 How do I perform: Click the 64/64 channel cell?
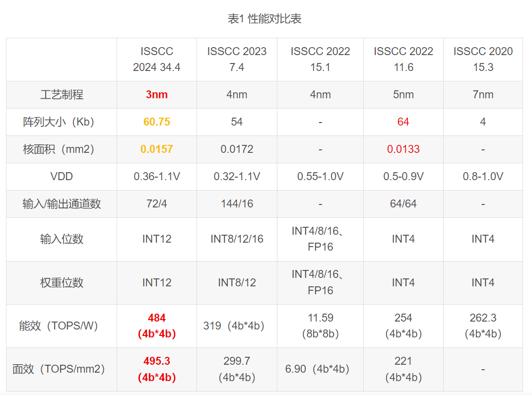(x=403, y=204)
